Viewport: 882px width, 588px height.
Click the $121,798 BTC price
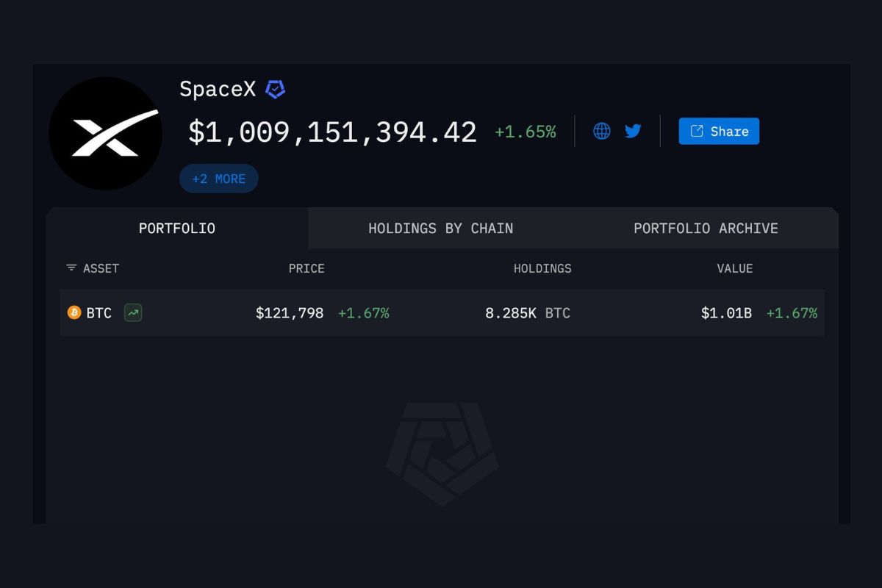pyautogui.click(x=290, y=313)
